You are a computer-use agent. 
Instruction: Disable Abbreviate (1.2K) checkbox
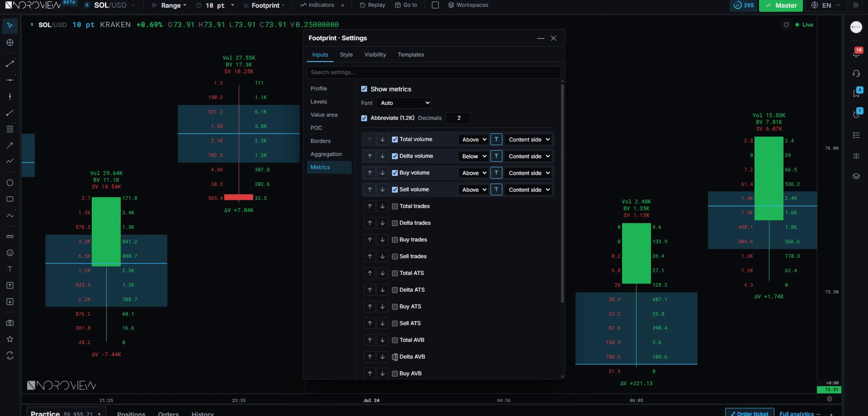coord(364,118)
